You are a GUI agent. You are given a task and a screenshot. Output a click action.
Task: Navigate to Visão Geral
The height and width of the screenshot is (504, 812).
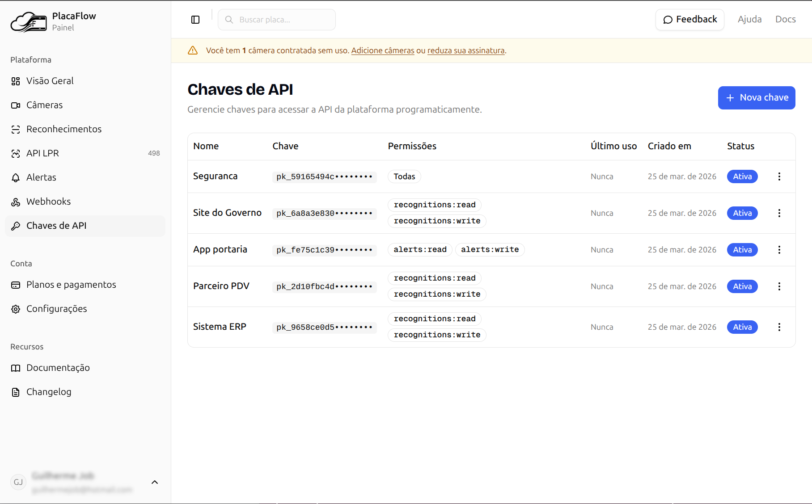(x=50, y=81)
